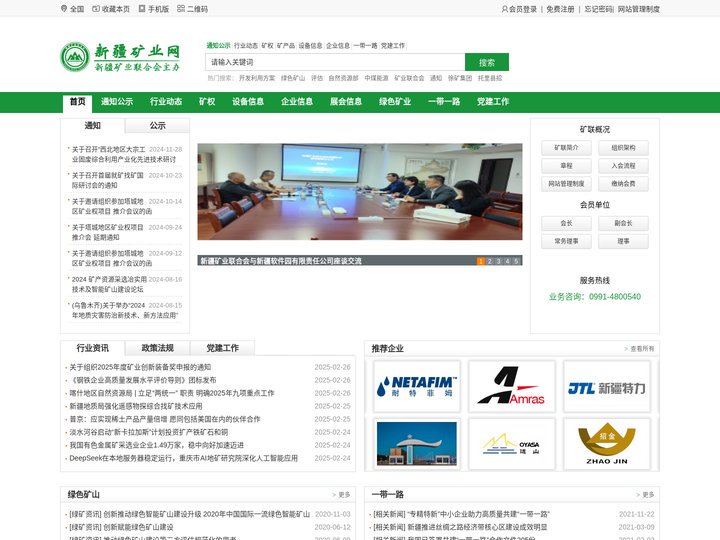Click the 常务理事 member button
This screenshot has width=720, height=540.
click(566, 241)
